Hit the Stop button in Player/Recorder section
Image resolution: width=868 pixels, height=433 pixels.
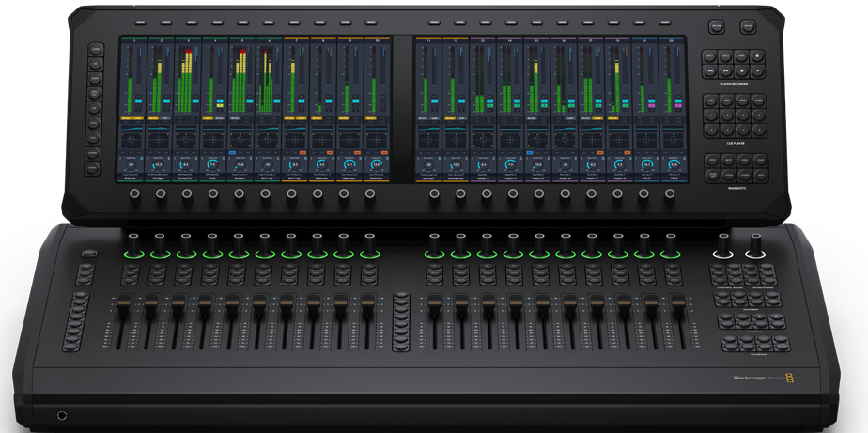click(741, 70)
